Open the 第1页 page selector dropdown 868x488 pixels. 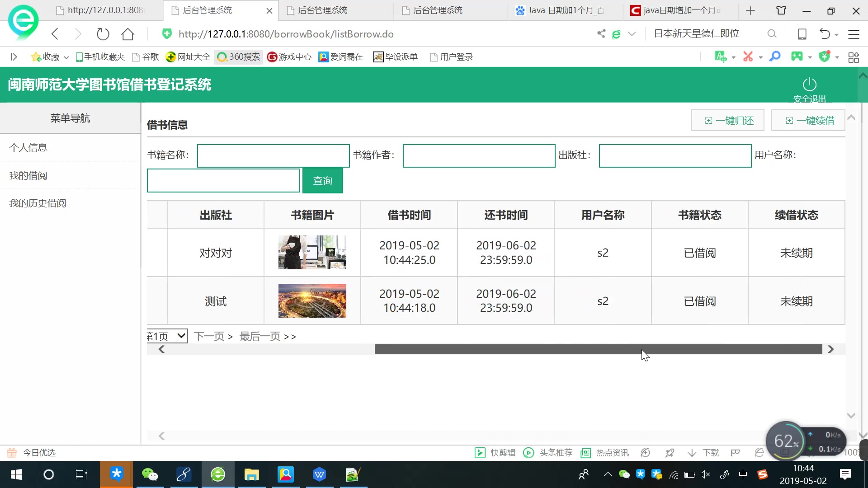[x=166, y=336]
